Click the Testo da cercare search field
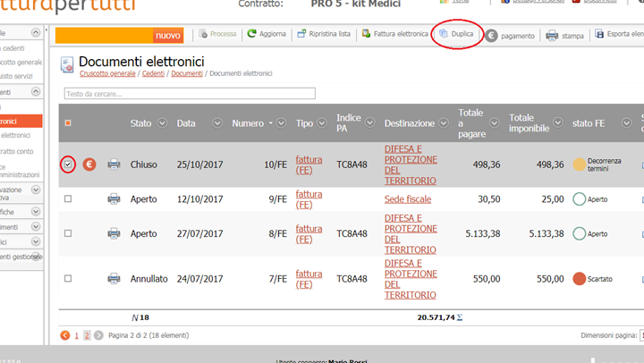This screenshot has height=363, width=644. [x=190, y=94]
